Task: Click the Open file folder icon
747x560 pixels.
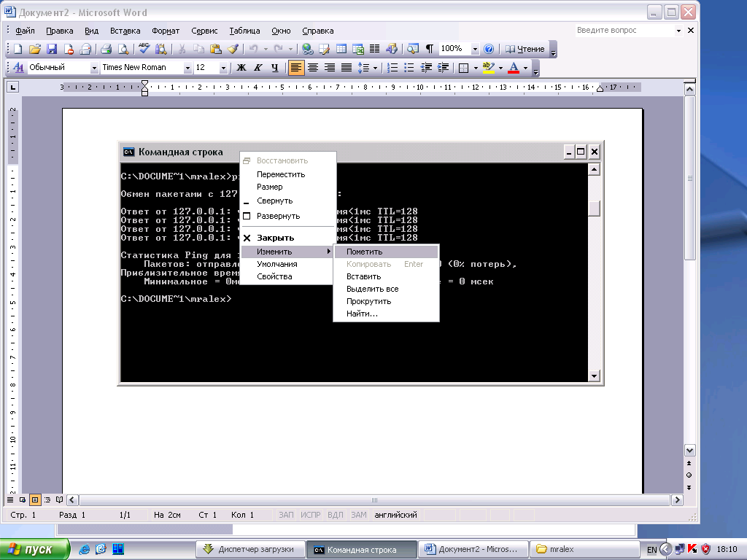Action: tap(35, 49)
